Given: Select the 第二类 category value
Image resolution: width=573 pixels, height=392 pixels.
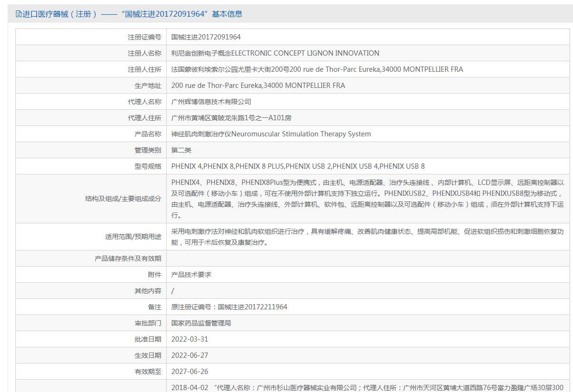Looking at the screenshot, I should (x=181, y=150).
